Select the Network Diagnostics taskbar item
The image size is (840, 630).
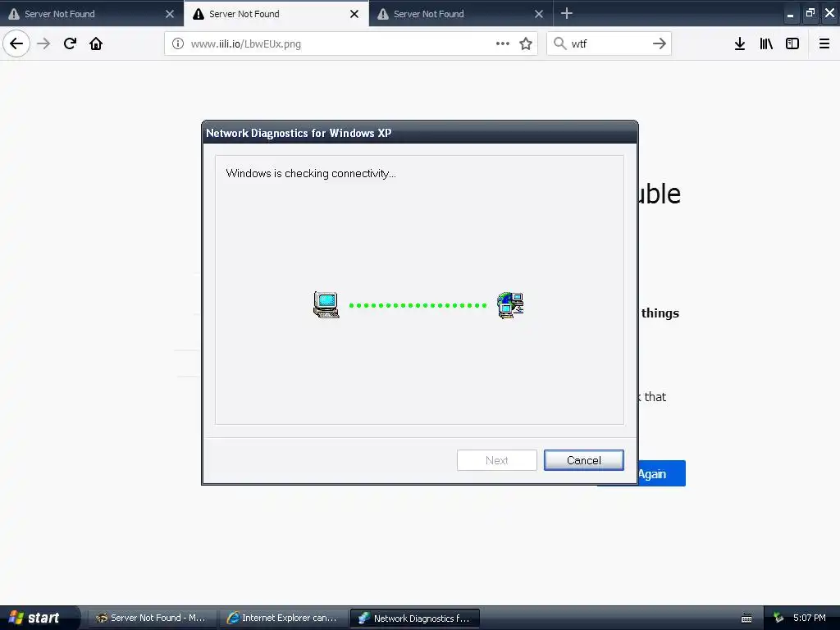coord(414,618)
